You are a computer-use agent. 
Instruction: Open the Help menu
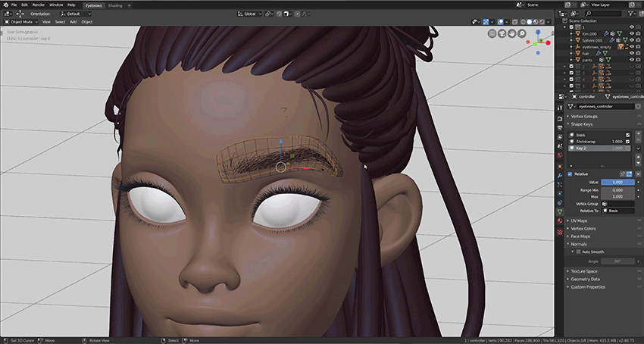click(x=71, y=5)
